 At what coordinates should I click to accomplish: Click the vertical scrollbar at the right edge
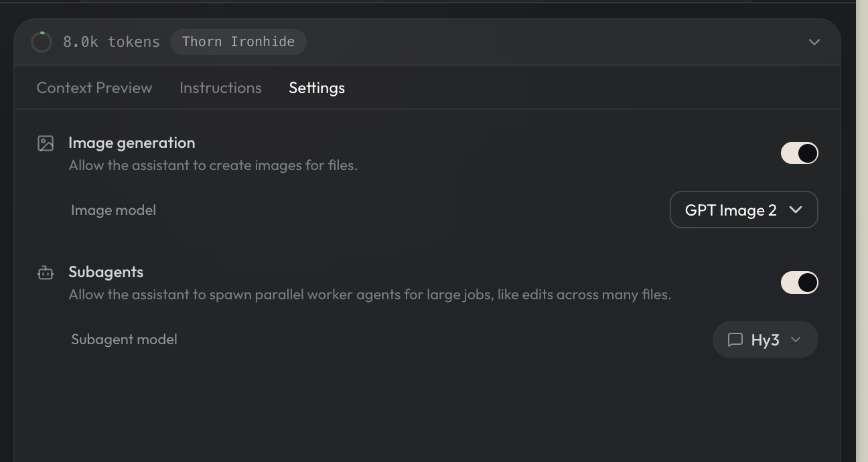(861, 231)
